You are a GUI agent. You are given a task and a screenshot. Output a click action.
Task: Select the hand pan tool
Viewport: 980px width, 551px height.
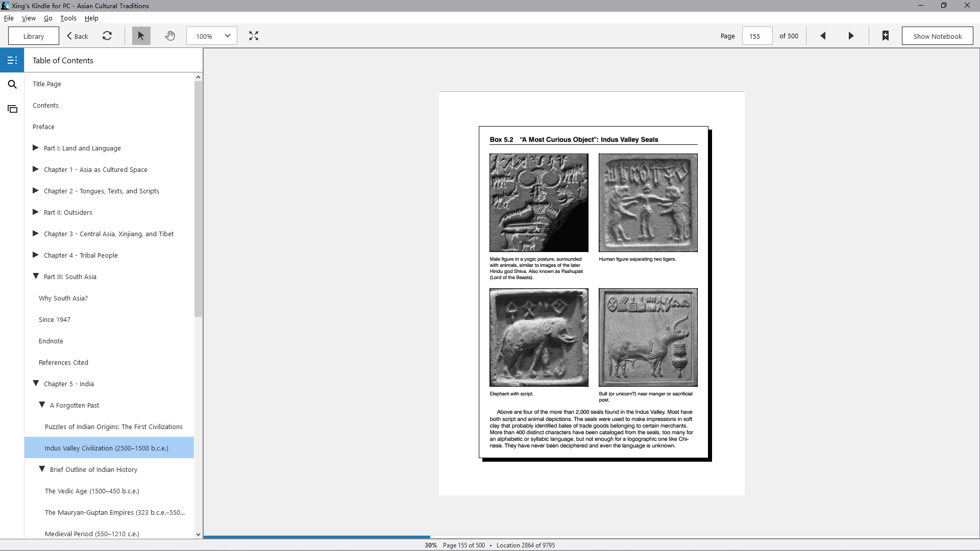click(170, 36)
